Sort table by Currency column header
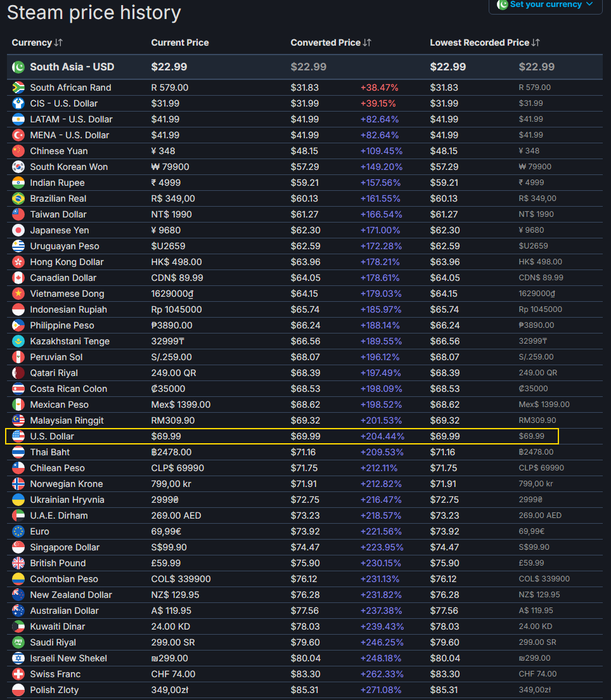611x700 pixels. tap(37, 42)
